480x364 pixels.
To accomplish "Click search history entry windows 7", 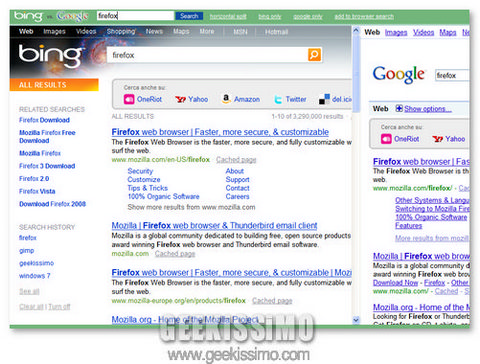I will coord(35,276).
